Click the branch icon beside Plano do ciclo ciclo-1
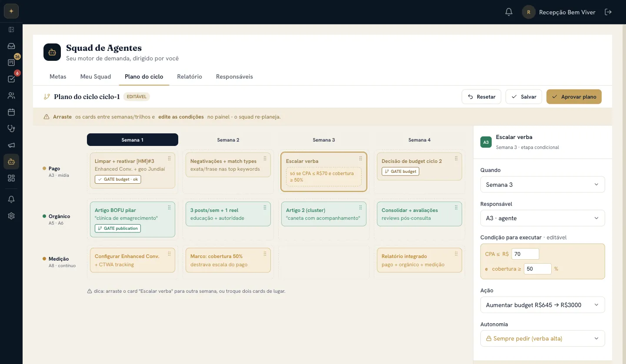The height and width of the screenshot is (364, 626). [47, 97]
